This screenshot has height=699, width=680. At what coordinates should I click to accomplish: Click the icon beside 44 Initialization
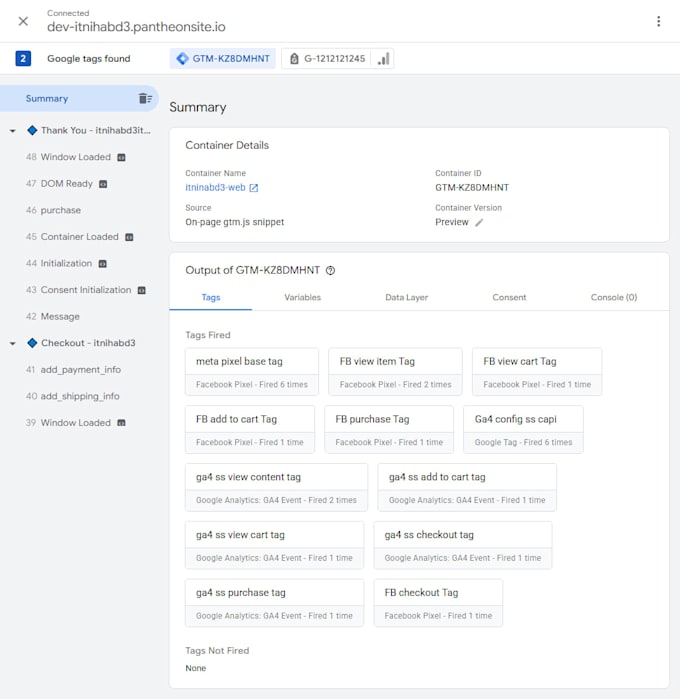103,264
